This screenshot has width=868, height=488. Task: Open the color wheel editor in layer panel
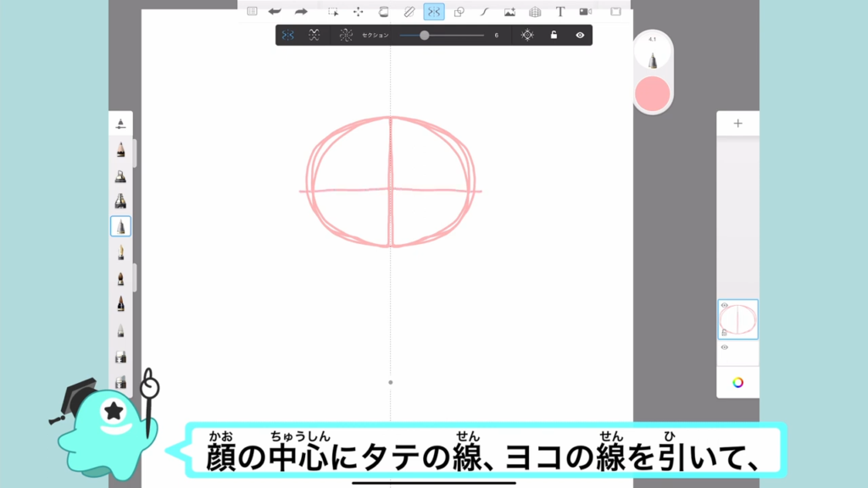point(737,382)
